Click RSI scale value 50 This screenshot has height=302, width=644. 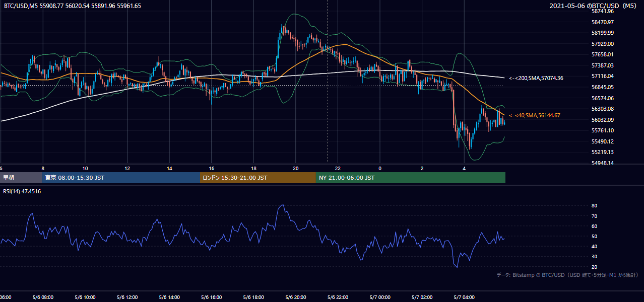pos(595,236)
